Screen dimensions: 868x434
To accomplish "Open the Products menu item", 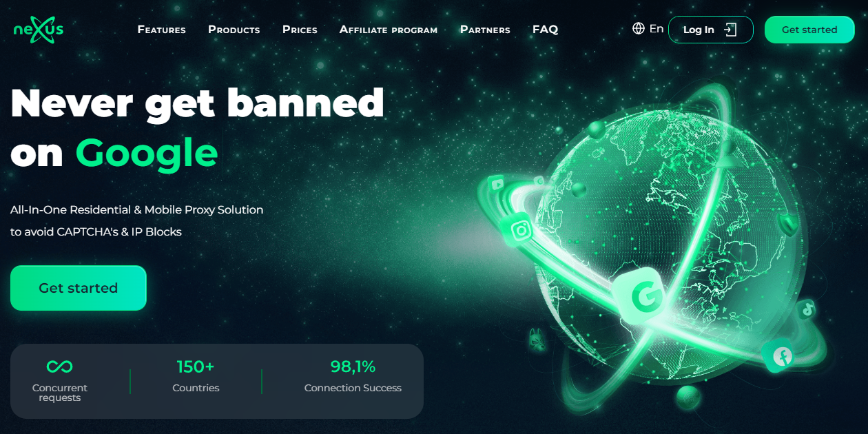I will [234, 30].
